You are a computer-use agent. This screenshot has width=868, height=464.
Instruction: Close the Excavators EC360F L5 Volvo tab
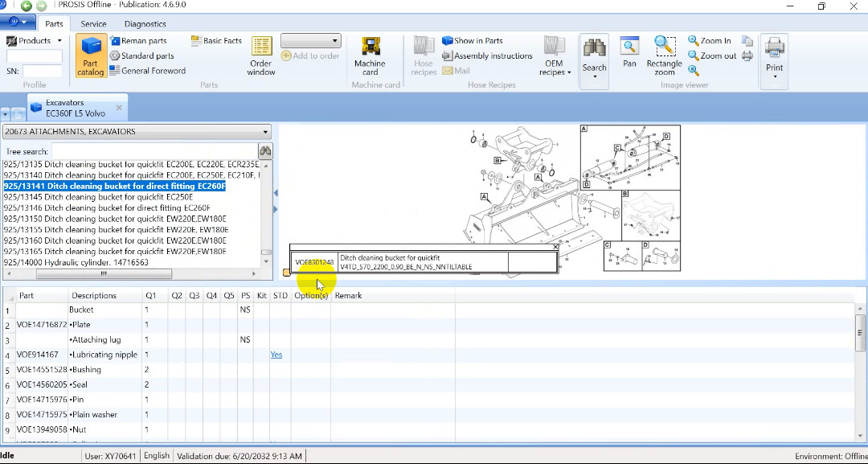pyautogui.click(x=119, y=108)
